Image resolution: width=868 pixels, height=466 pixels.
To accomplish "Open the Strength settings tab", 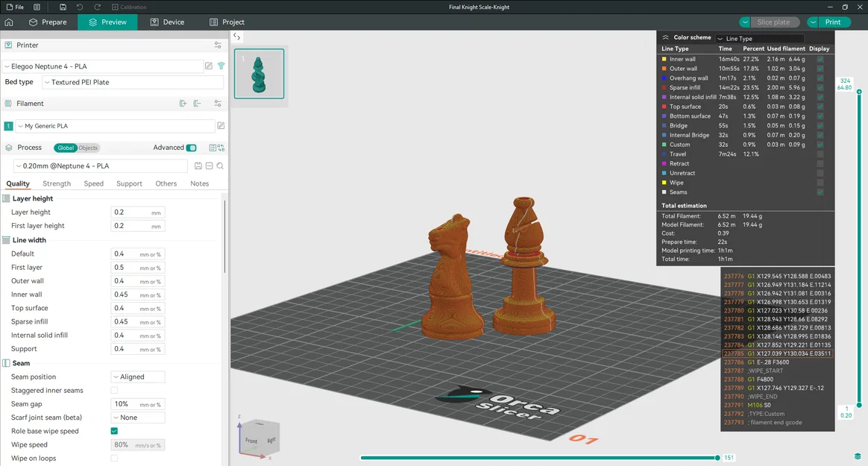I will 57,183.
